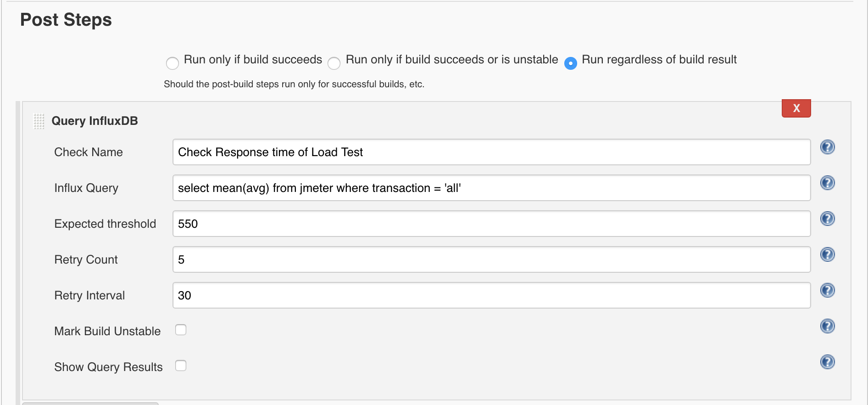Viewport: 868px width, 405px height.
Task: Edit the Expected threshold value
Action: pyautogui.click(x=491, y=224)
